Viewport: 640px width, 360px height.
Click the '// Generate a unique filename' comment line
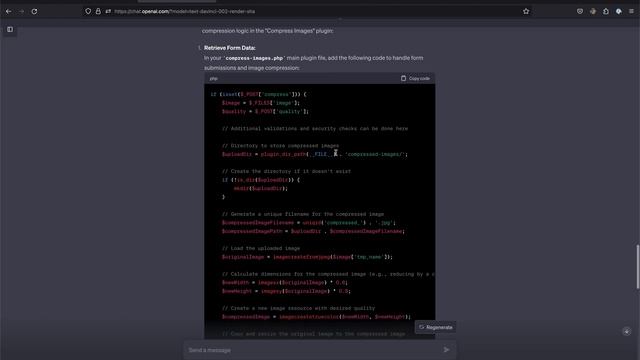coord(303,214)
